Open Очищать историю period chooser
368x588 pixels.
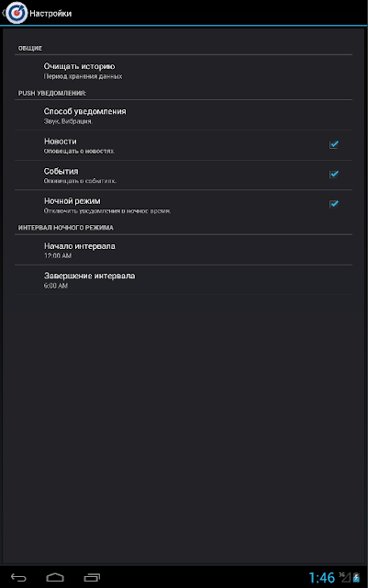point(184,71)
